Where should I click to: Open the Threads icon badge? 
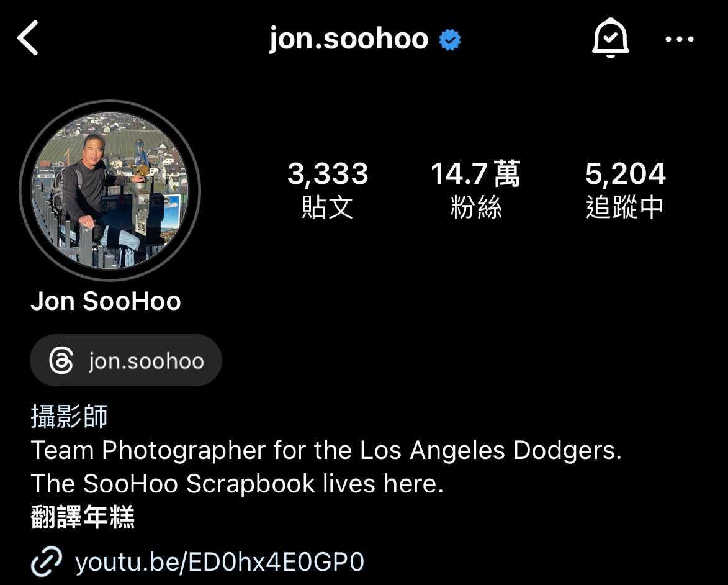point(61,360)
